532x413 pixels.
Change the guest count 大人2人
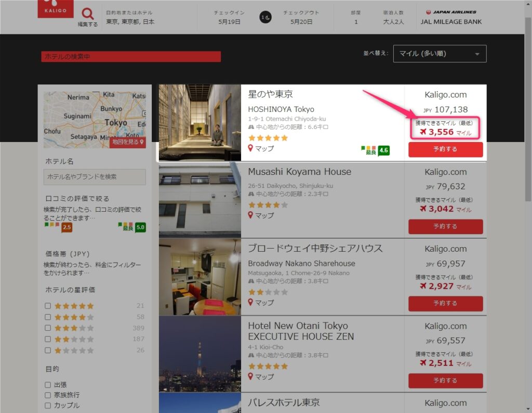(x=394, y=22)
